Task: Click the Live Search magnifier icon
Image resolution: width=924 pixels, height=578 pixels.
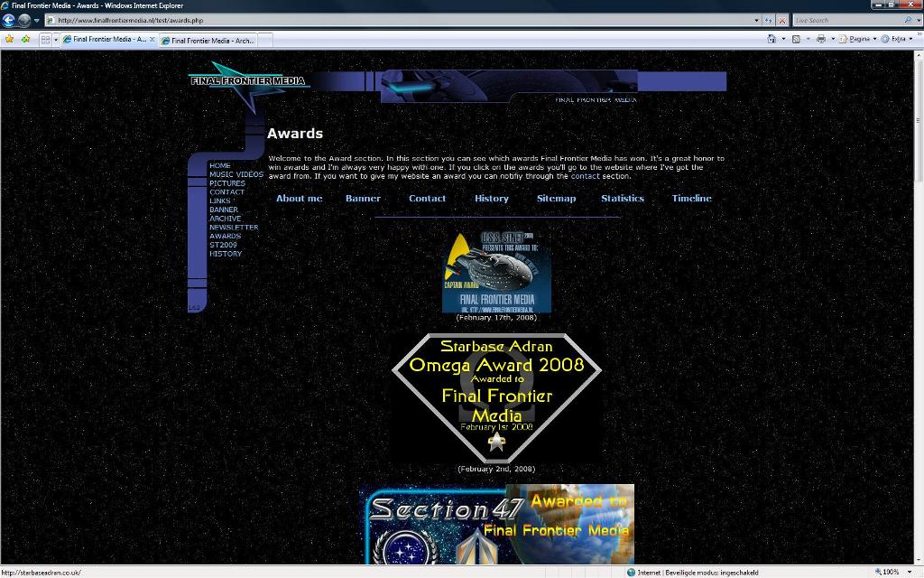Action: click(x=908, y=20)
